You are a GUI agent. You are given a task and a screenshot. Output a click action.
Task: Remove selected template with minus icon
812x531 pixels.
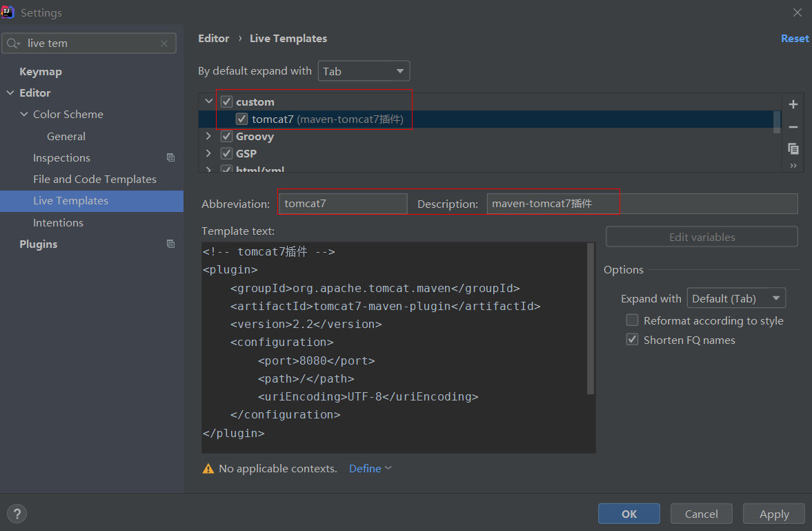click(793, 127)
